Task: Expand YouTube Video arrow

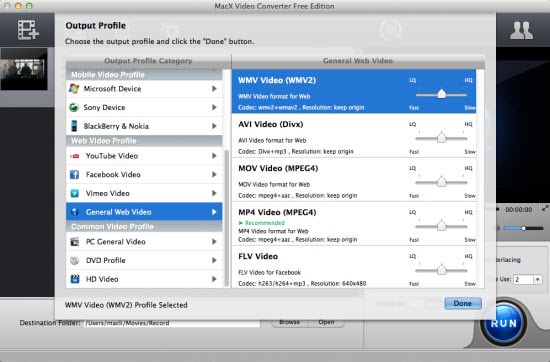Action: click(x=214, y=156)
